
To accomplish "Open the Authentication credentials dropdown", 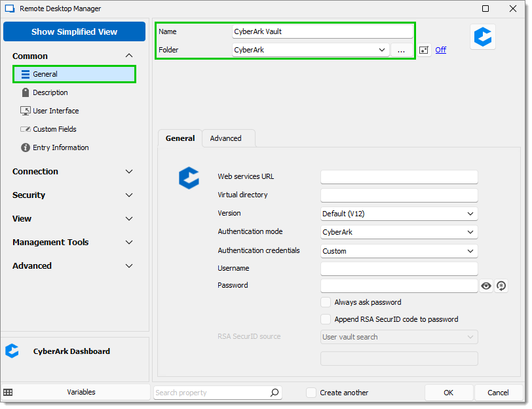I will [470, 251].
